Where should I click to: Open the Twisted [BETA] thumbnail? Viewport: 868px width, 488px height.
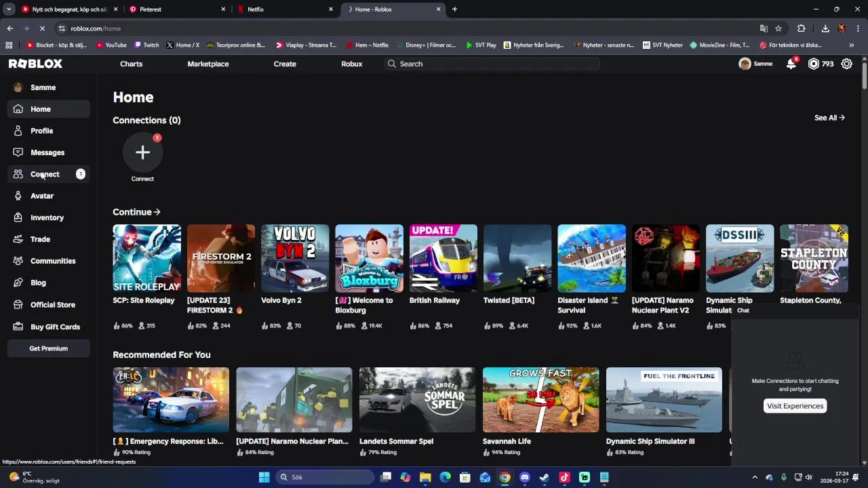coord(517,258)
